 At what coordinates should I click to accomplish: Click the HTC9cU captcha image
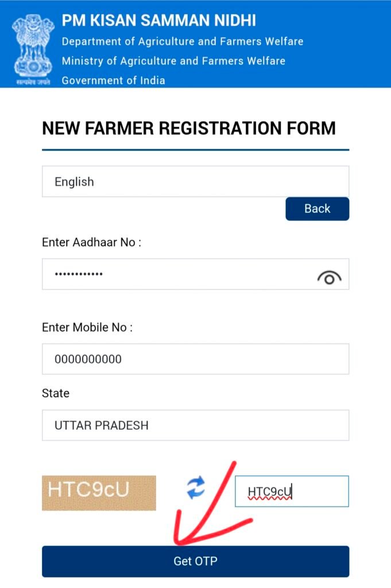tap(99, 493)
